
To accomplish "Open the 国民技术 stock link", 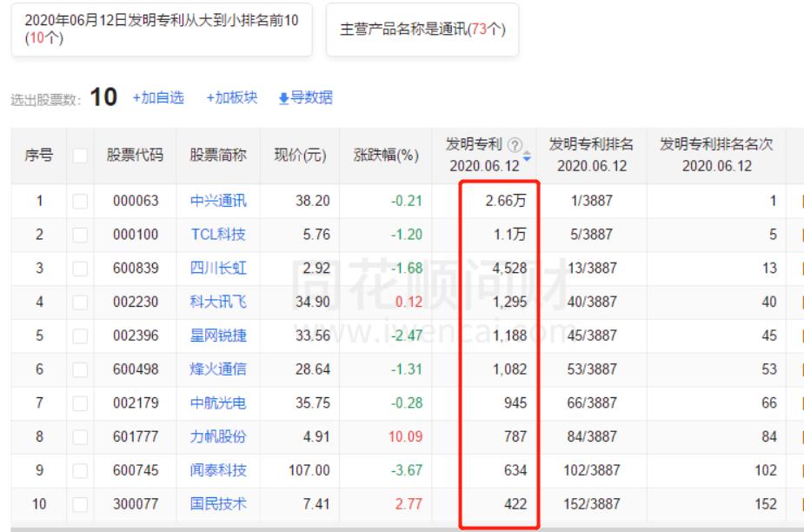I will tap(218, 504).
